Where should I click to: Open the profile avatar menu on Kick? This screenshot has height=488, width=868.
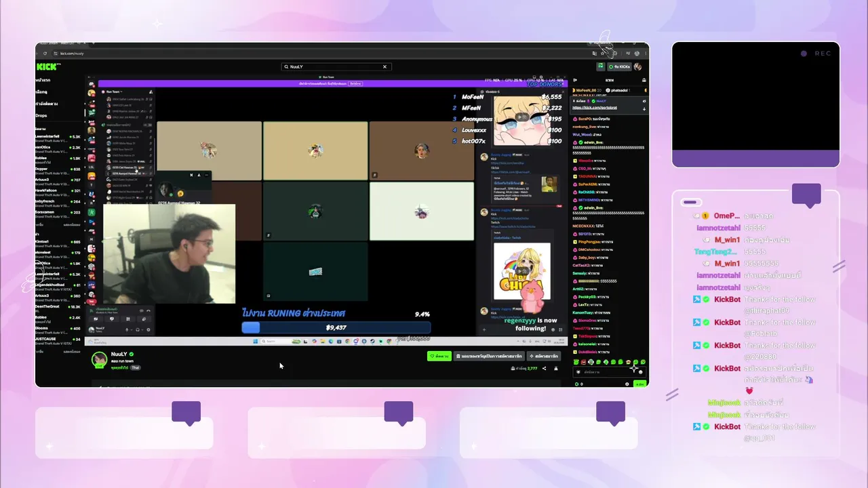(x=637, y=66)
